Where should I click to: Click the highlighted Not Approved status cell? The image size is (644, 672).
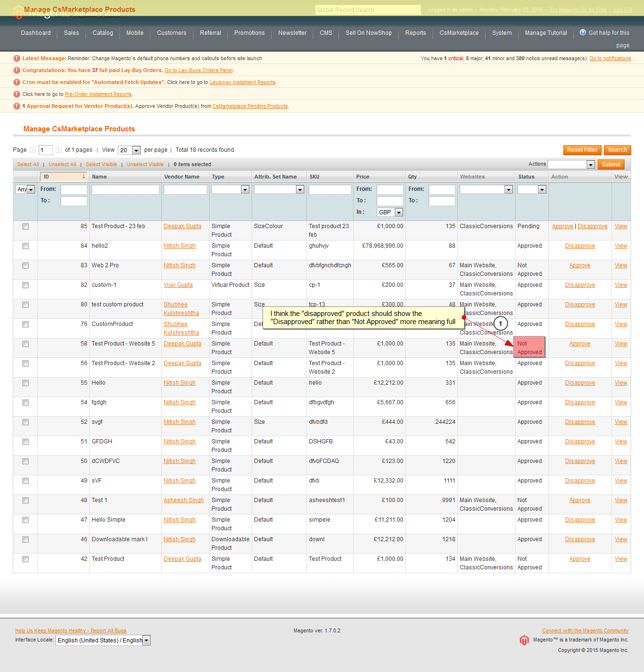(529, 348)
